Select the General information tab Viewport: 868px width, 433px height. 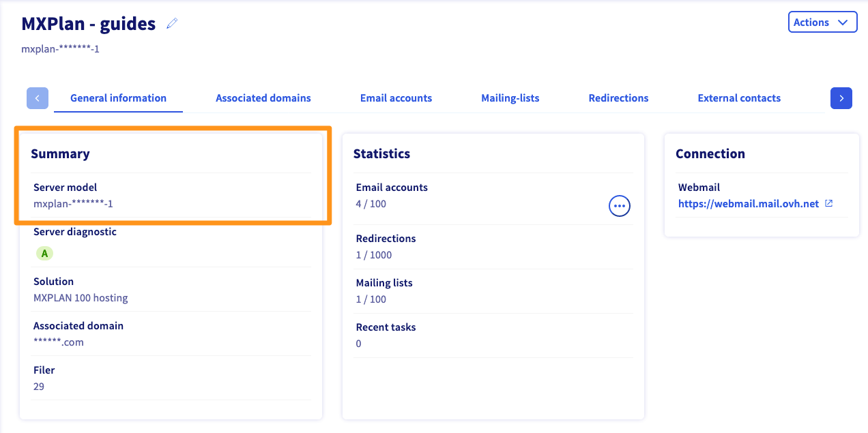[x=118, y=98]
